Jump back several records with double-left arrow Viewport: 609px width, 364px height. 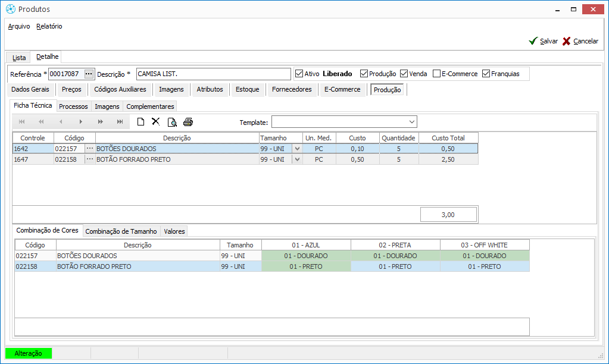pos(41,122)
